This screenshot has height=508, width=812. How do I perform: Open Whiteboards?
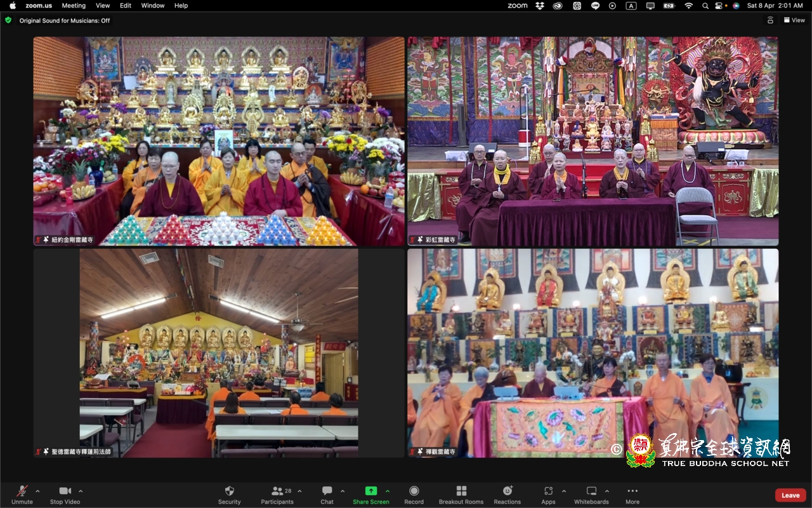[x=591, y=491]
